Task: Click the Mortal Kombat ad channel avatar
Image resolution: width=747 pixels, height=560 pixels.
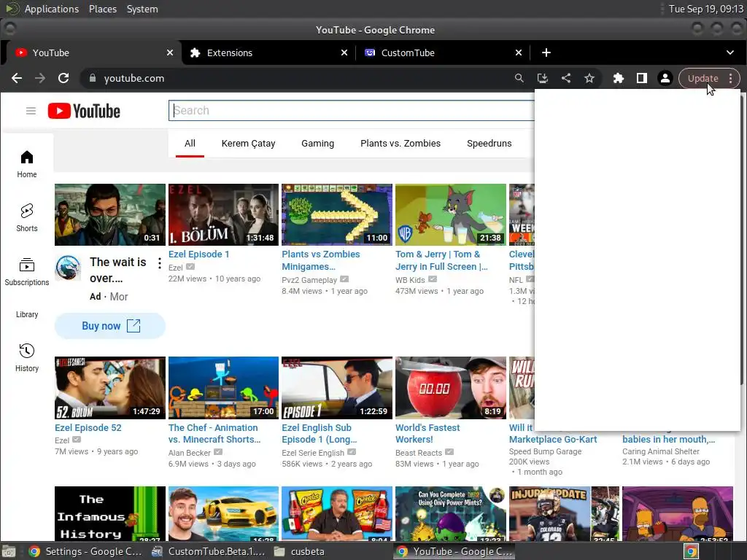Action: click(68, 267)
